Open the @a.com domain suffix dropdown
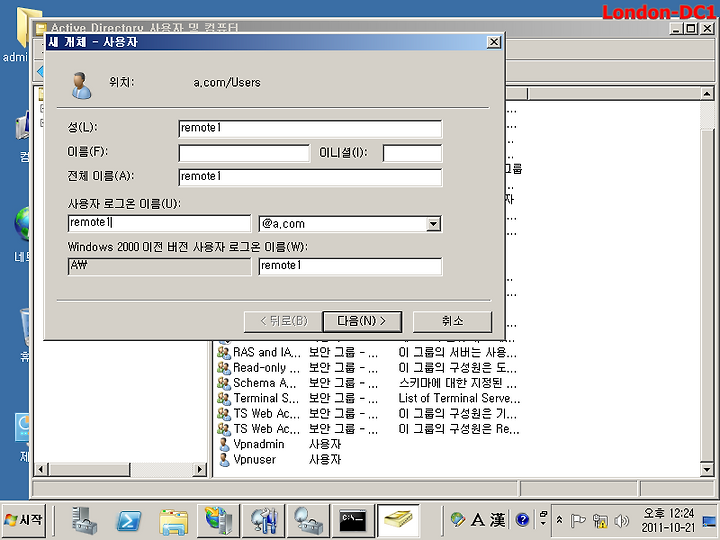This screenshot has width=720, height=540. [433, 224]
